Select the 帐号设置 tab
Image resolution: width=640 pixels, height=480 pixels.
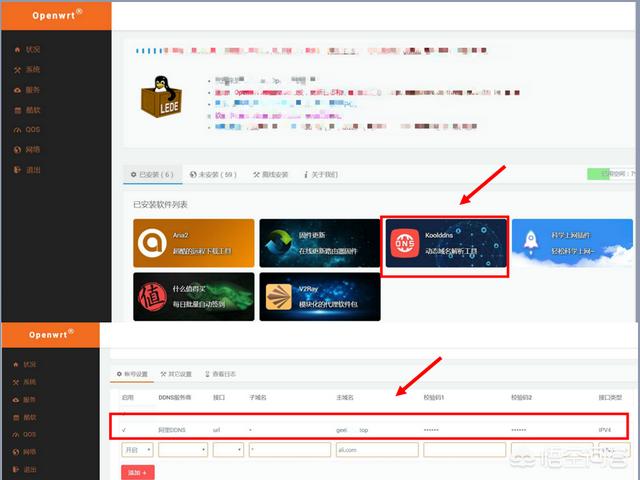point(132,374)
